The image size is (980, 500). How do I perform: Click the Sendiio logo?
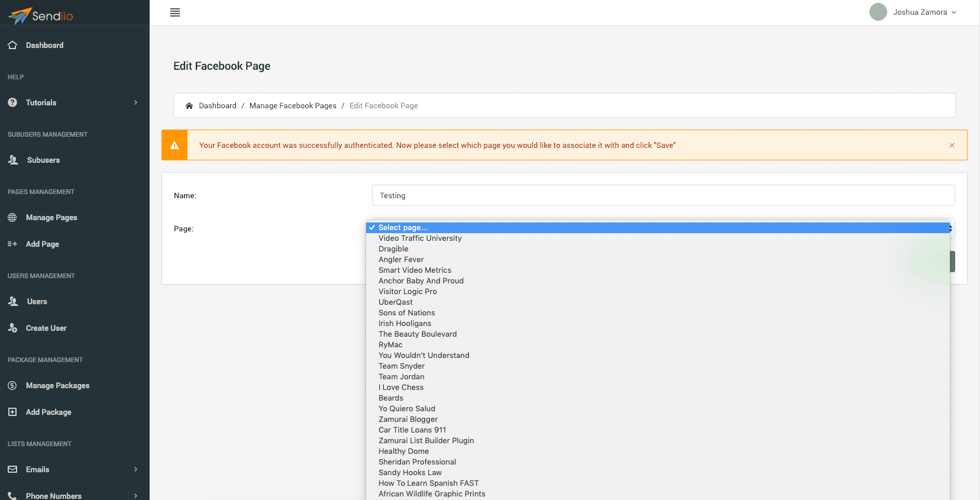(x=40, y=15)
